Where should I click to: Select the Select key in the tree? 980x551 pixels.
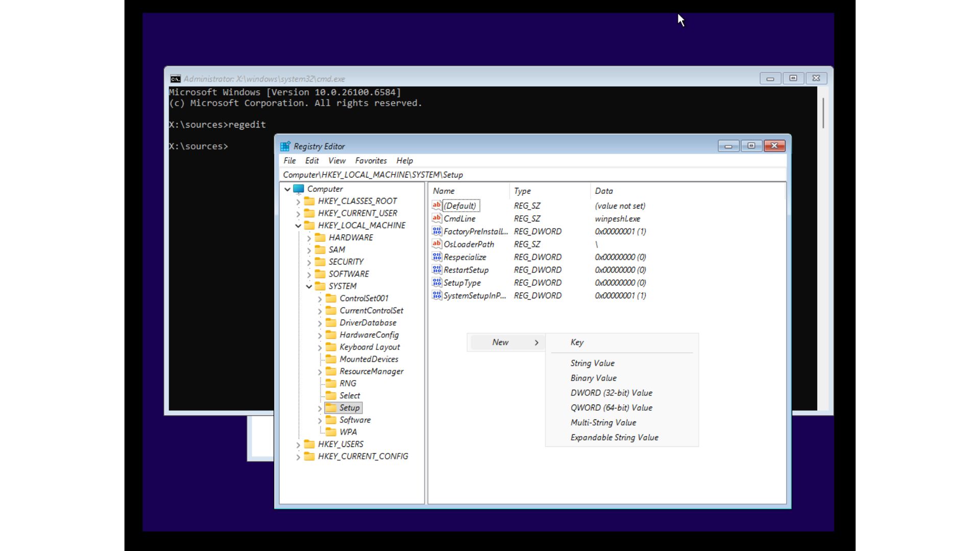click(350, 395)
